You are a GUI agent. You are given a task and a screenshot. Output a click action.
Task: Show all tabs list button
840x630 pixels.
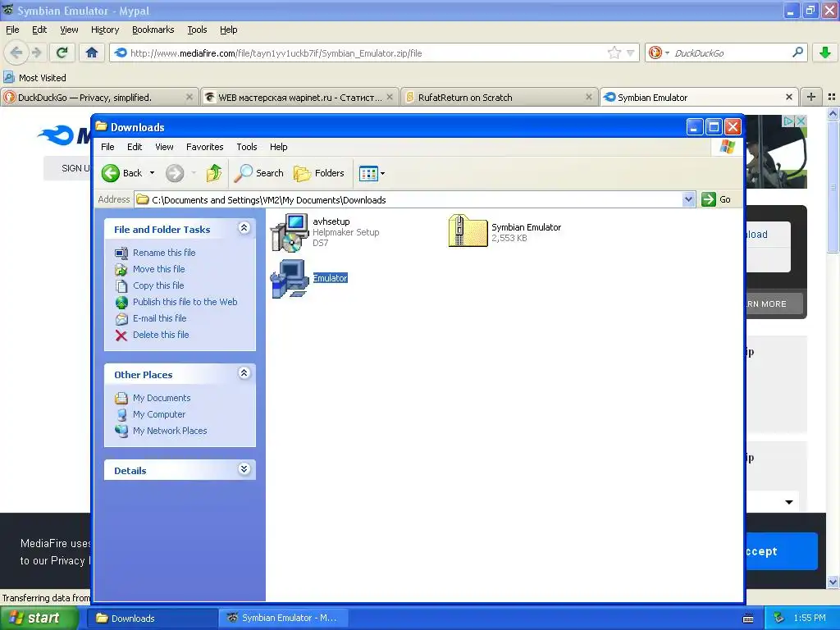[x=832, y=97]
